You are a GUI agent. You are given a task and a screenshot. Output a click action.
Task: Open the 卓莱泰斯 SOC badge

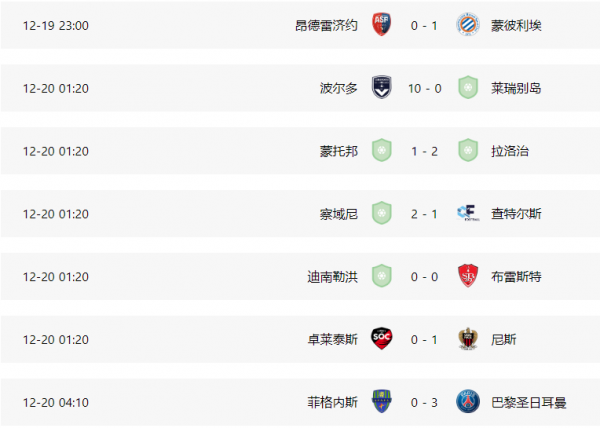tap(381, 338)
